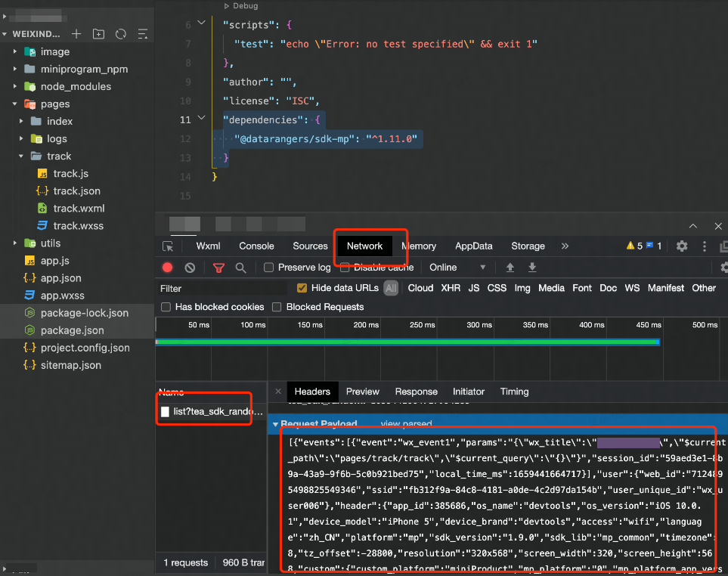Switch to the Wxml tab
The height and width of the screenshot is (576, 728).
tap(208, 246)
